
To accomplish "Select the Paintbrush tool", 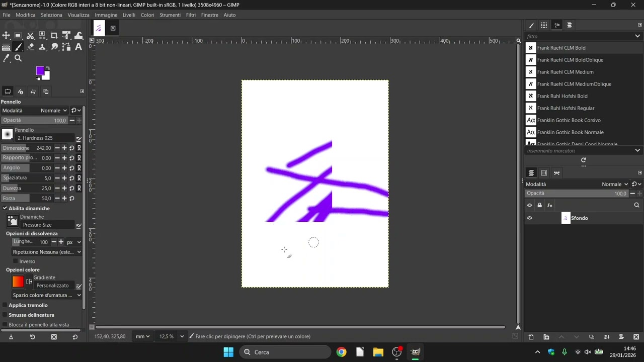I will click(18, 47).
